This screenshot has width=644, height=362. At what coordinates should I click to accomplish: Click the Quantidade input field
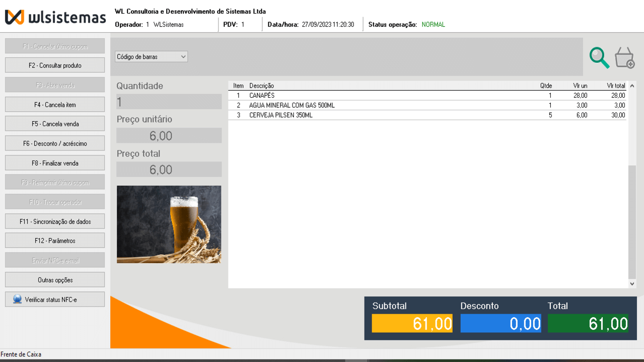coord(169,102)
